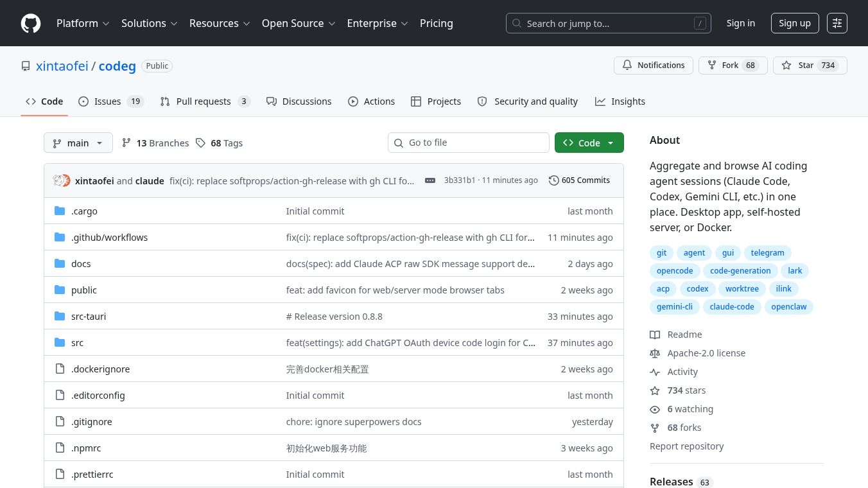The image size is (868, 488).
Task: Click the commit details ellipsis icon
Action: [x=430, y=180]
